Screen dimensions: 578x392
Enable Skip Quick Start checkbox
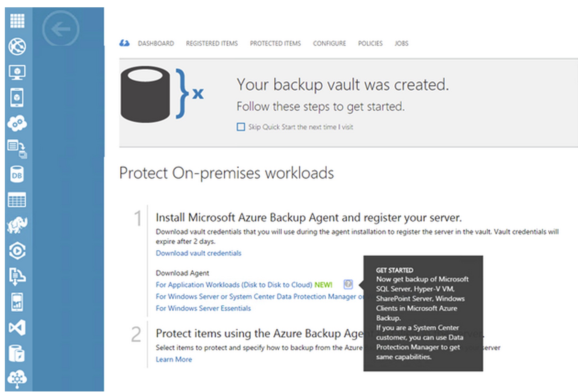[x=241, y=127]
